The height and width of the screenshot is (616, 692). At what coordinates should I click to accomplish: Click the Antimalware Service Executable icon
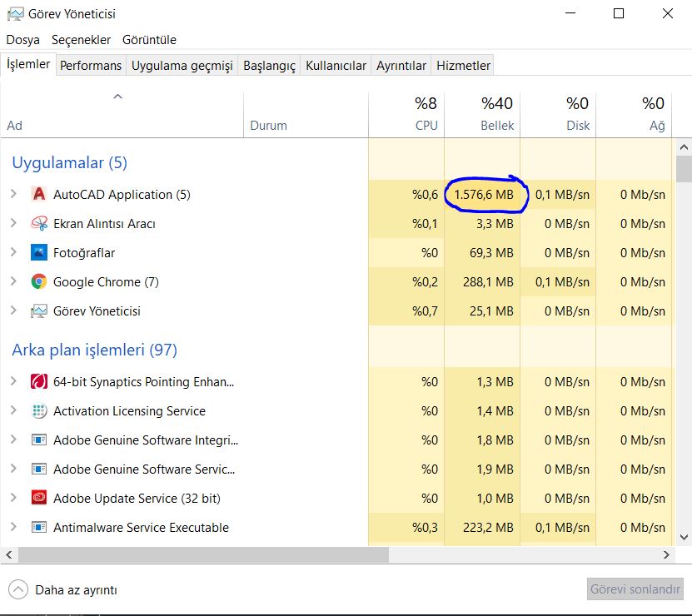(38, 528)
